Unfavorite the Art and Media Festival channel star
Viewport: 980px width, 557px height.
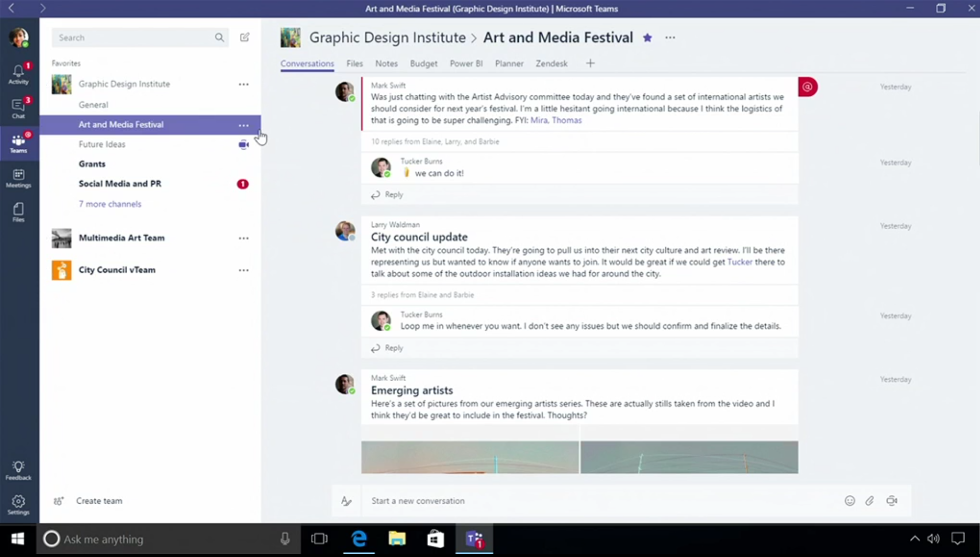(647, 37)
